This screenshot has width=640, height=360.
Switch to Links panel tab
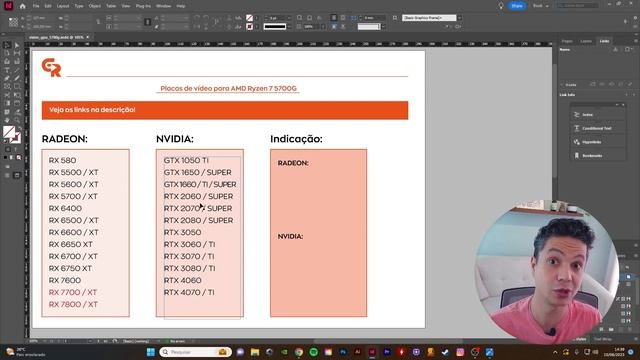tap(604, 41)
